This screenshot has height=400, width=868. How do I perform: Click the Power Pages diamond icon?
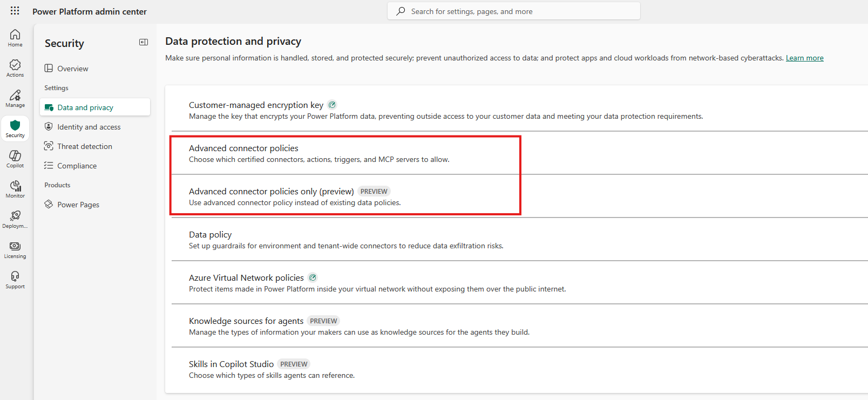point(49,205)
